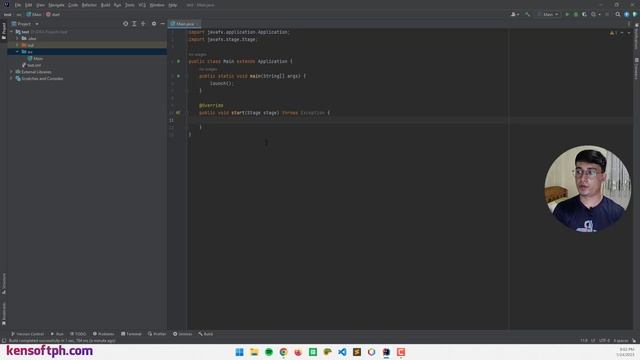Open Visual Studio Code from taskbar
The image size is (640, 360).
tap(342, 352)
